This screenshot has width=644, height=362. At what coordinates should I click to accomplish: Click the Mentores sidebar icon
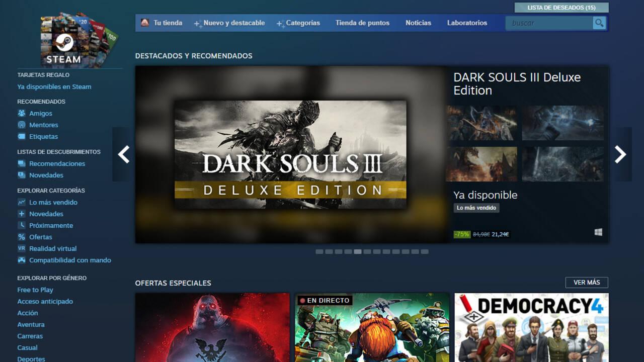[x=22, y=125]
